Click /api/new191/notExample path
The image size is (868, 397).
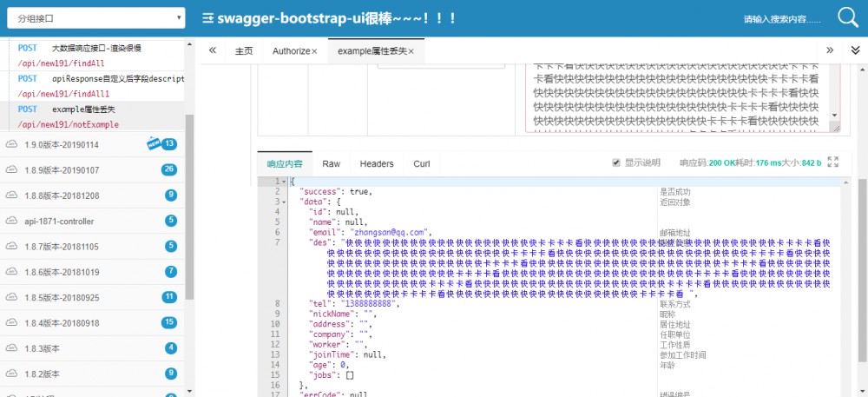[x=68, y=124]
